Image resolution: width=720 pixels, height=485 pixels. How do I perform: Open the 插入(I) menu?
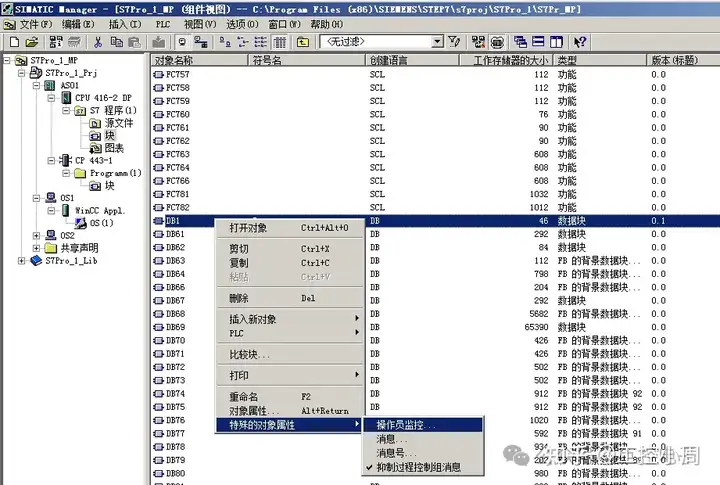click(125, 24)
